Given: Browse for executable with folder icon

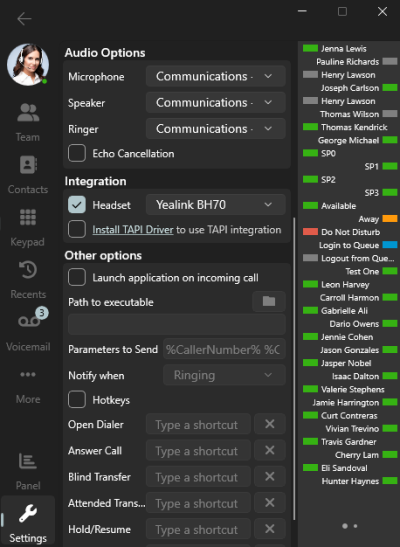Looking at the screenshot, I should [269, 301].
